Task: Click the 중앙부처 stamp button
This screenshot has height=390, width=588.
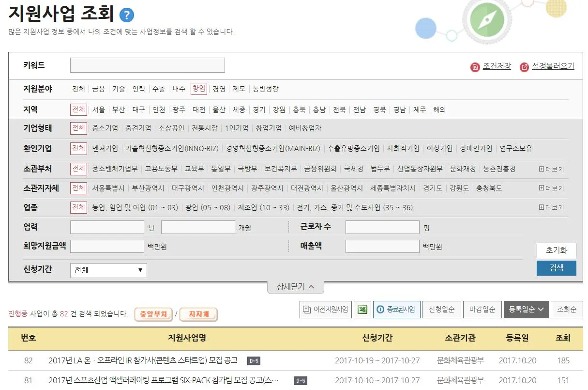Action: tap(154, 314)
